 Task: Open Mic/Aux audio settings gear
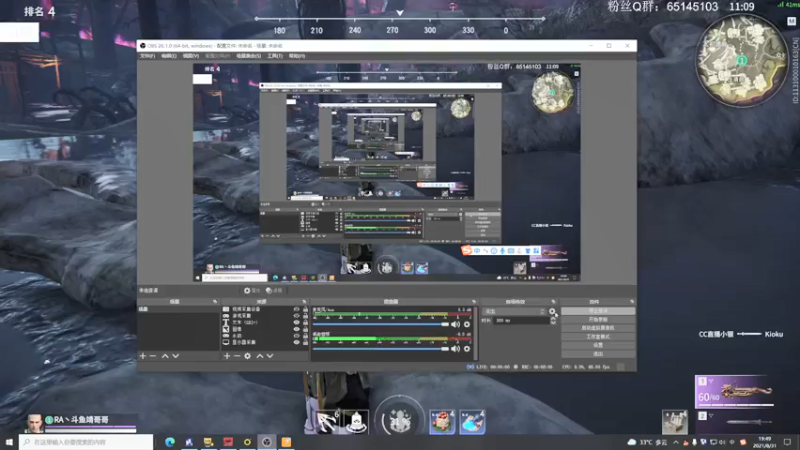pos(467,324)
